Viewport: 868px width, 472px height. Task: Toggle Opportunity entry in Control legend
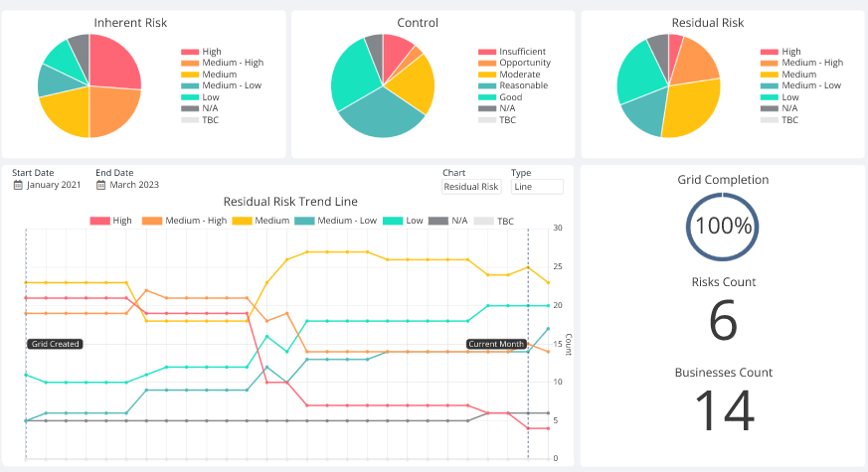[x=524, y=63]
